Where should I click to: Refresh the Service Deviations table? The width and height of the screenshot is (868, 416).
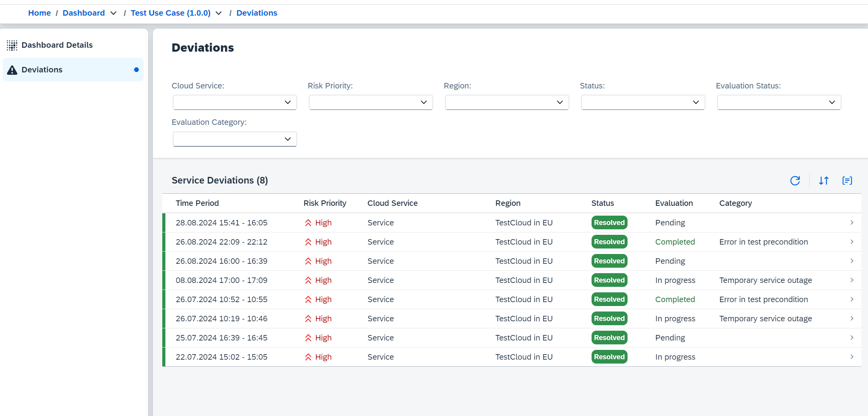pyautogui.click(x=795, y=180)
